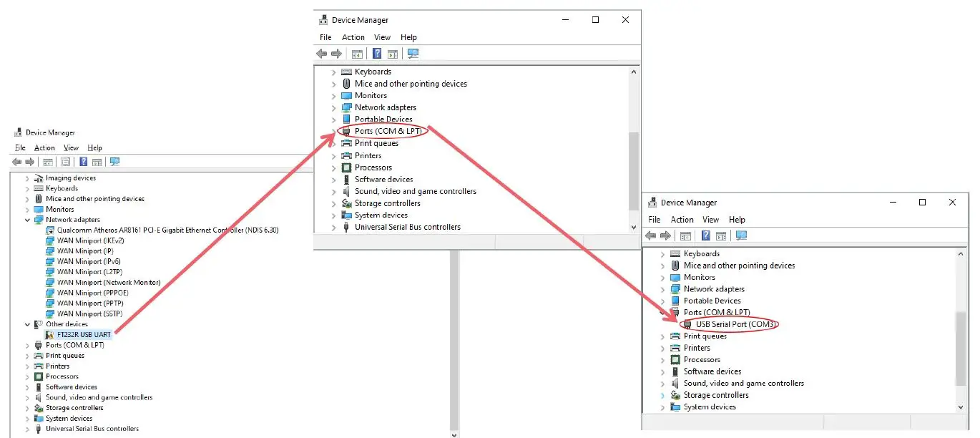Image resolution: width=980 pixels, height=438 pixels.
Task: Click blue Help icon in right window toolbar
Action: coord(706,235)
